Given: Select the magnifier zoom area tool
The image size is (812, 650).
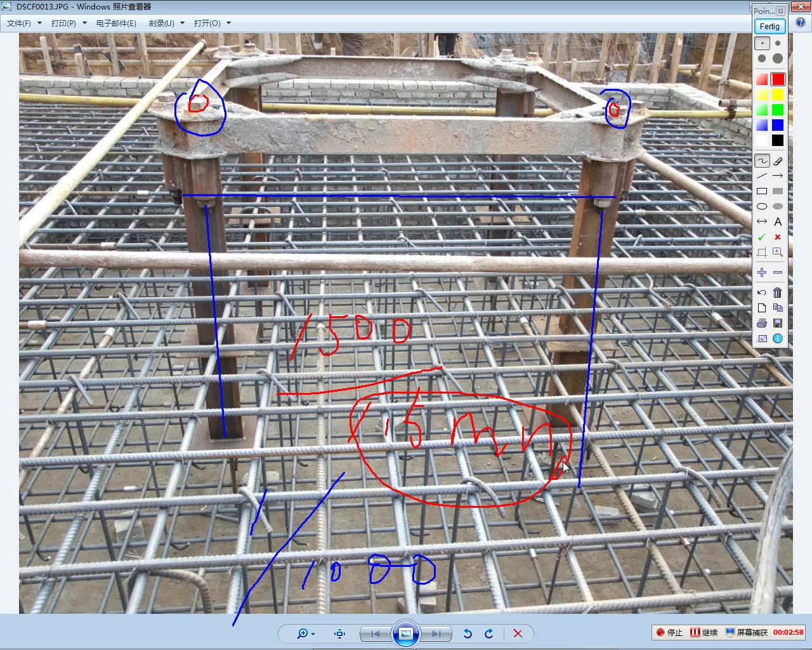Looking at the screenshot, I should point(778,252).
